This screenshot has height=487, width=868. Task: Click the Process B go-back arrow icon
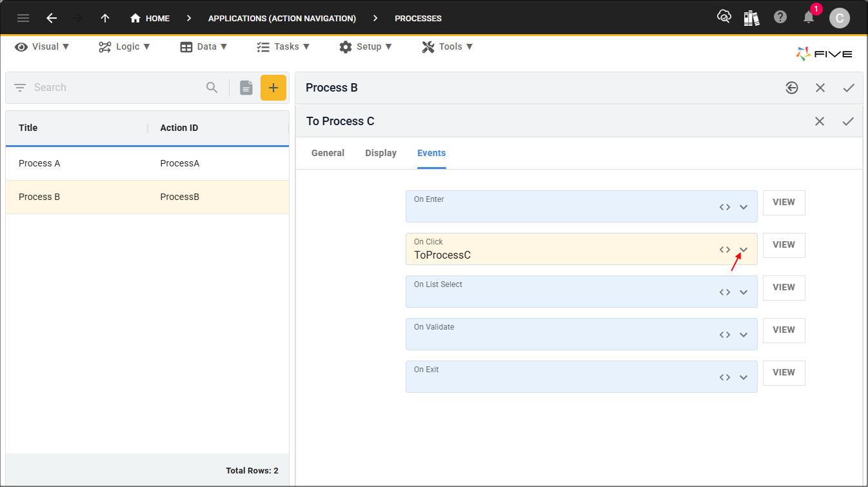(x=792, y=88)
